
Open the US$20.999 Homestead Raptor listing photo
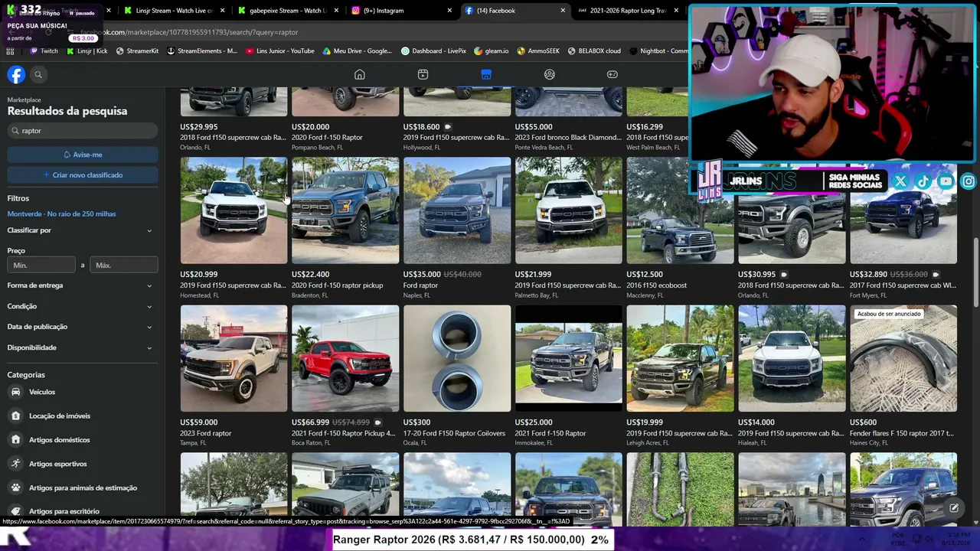(x=234, y=210)
